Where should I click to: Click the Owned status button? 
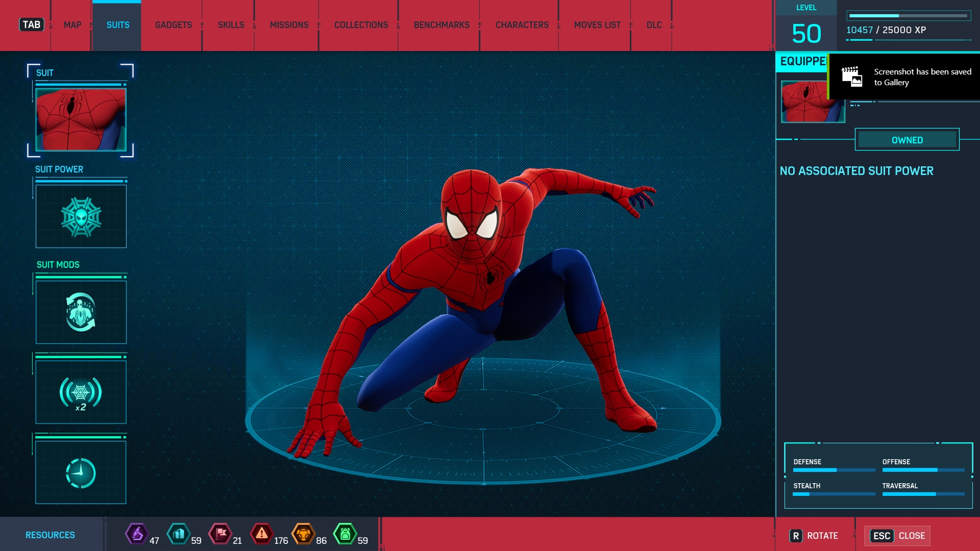pyautogui.click(x=907, y=140)
